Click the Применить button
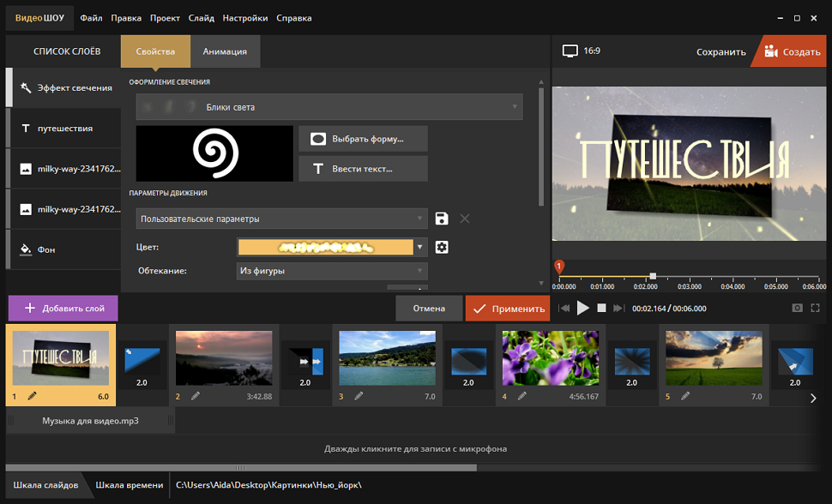 point(509,309)
